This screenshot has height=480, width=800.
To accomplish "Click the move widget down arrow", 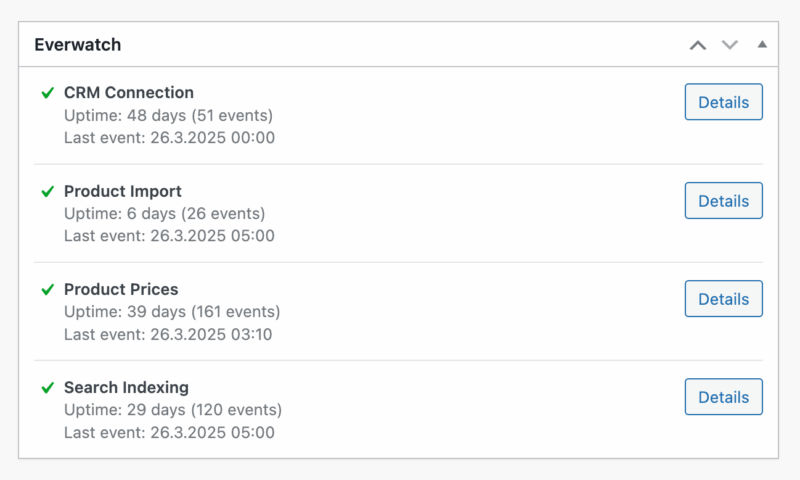I will 730,45.
